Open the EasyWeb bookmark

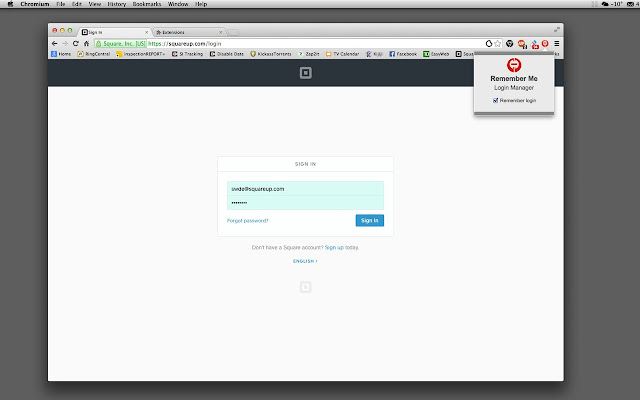(x=436, y=54)
